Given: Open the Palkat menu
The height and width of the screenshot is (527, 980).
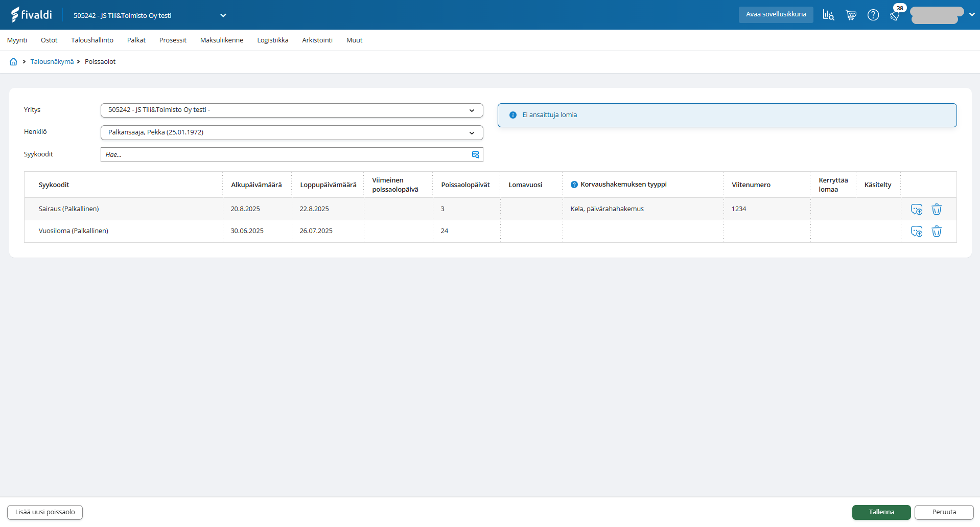Looking at the screenshot, I should (136, 40).
